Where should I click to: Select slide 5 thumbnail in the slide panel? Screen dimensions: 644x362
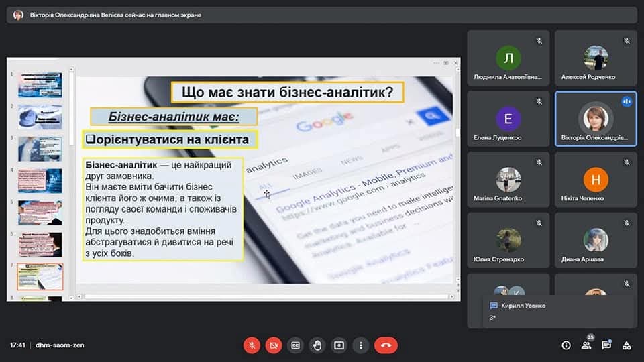(x=40, y=213)
